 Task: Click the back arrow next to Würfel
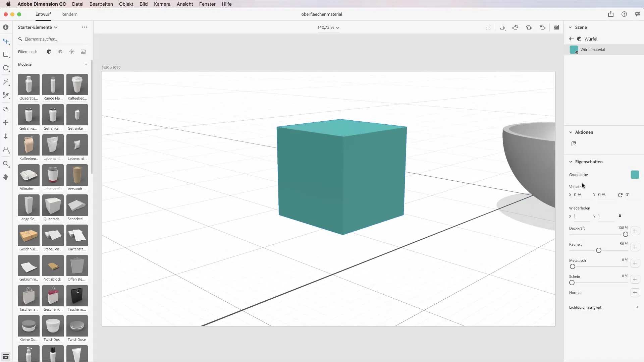[x=572, y=39]
